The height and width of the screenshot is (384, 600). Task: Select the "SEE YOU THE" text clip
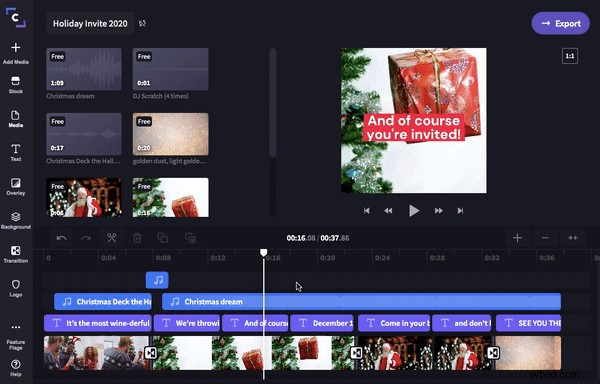[528, 323]
